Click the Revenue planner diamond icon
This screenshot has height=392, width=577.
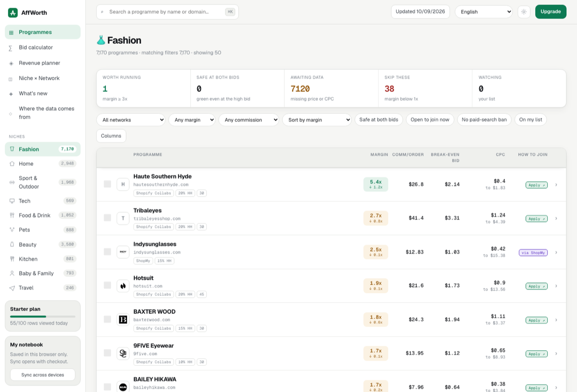[11, 63]
